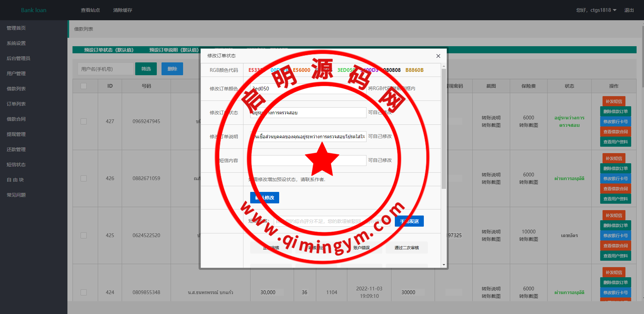Go to 提现管理 in the sidebar
The image size is (644, 314).
coord(16,134)
